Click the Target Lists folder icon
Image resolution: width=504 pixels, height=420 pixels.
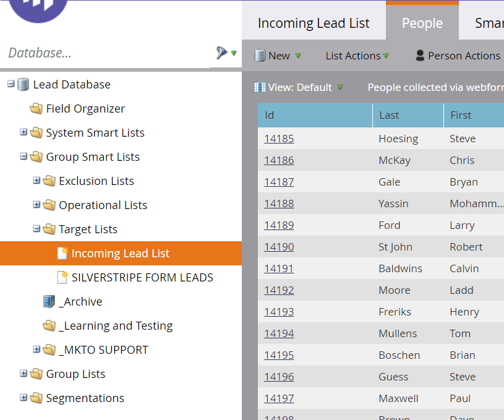click(x=49, y=229)
